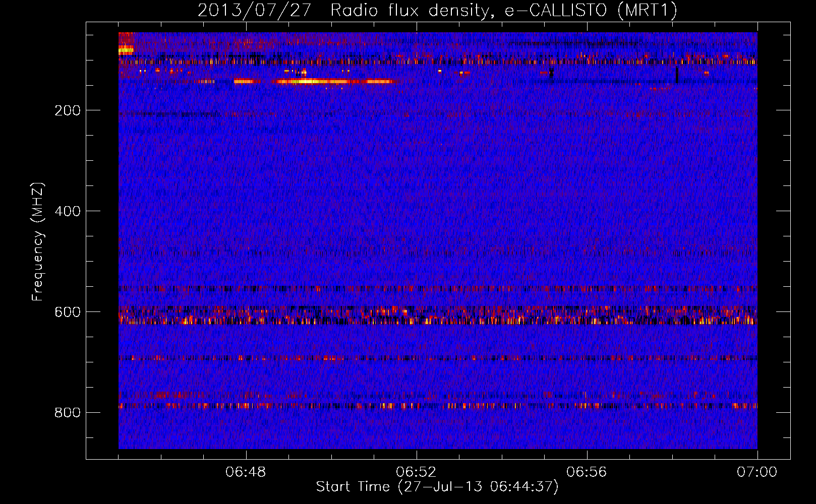Click the bright yellow burst near 06:49
The height and width of the screenshot is (504, 816).
click(313, 81)
